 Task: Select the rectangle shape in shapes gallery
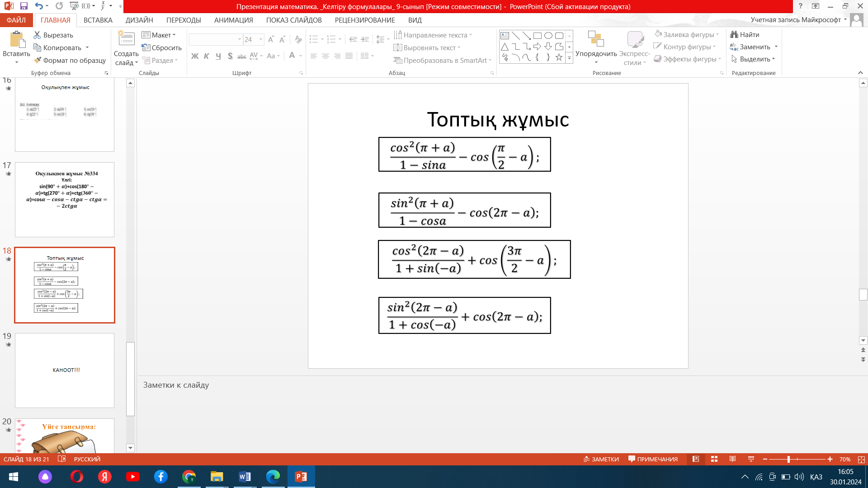[x=538, y=36]
